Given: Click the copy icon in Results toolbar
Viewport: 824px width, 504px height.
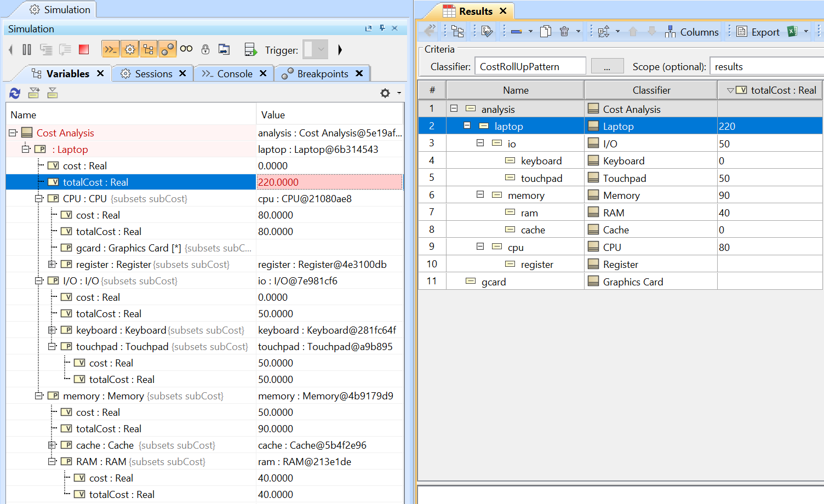Looking at the screenshot, I should tap(546, 32).
